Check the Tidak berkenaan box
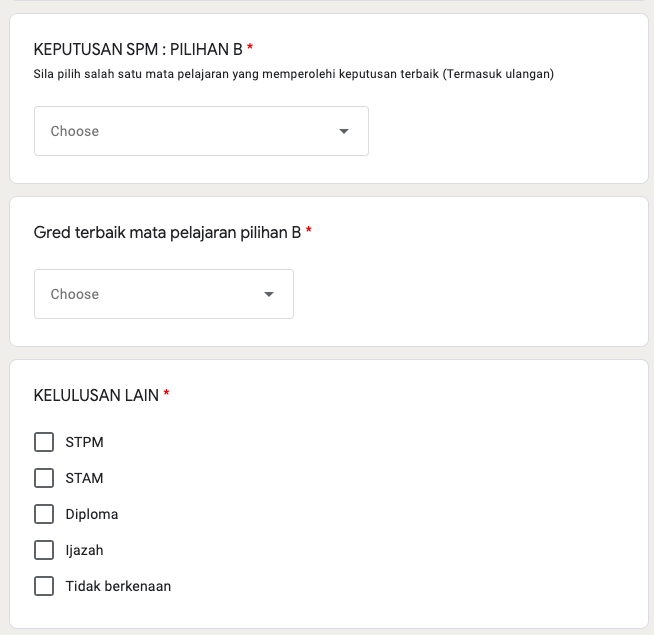 pos(44,586)
